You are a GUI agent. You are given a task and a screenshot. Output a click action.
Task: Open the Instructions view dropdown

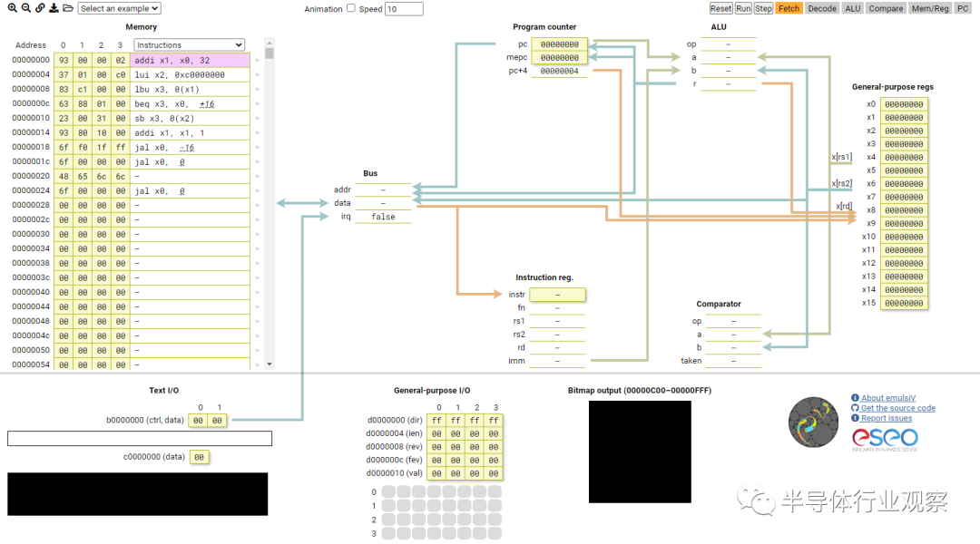pyautogui.click(x=189, y=45)
